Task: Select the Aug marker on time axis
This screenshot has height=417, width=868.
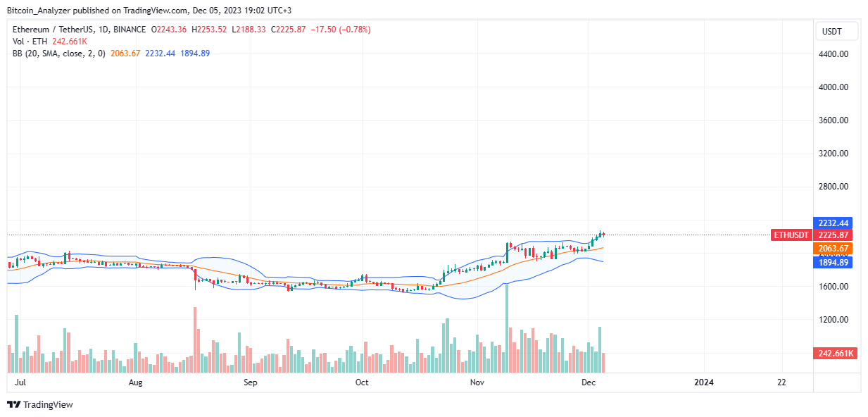Action: coord(136,382)
